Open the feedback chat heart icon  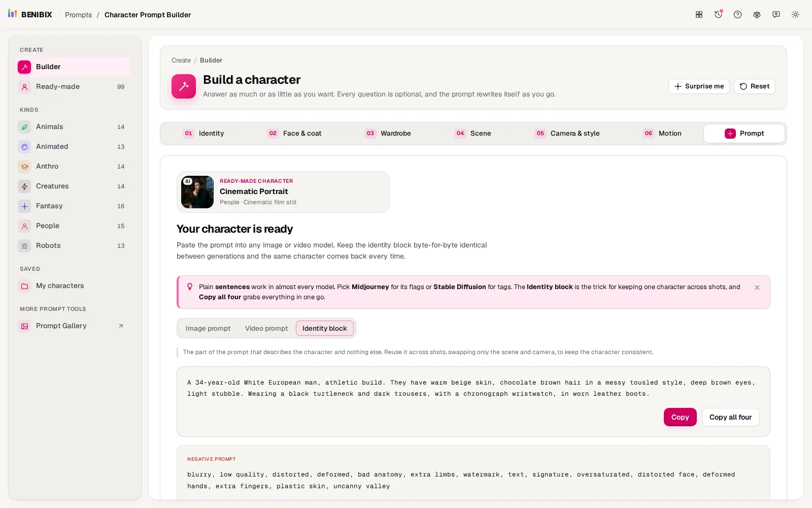(x=776, y=15)
